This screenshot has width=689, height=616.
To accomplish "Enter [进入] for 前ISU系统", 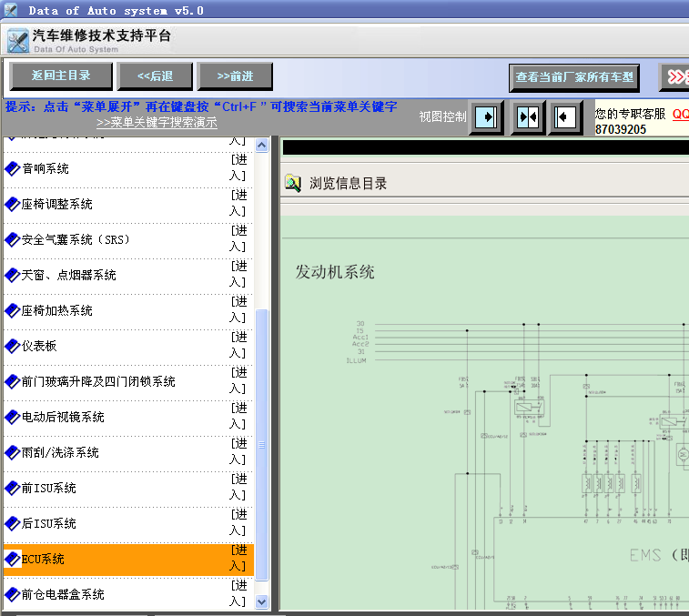I will pyautogui.click(x=238, y=488).
